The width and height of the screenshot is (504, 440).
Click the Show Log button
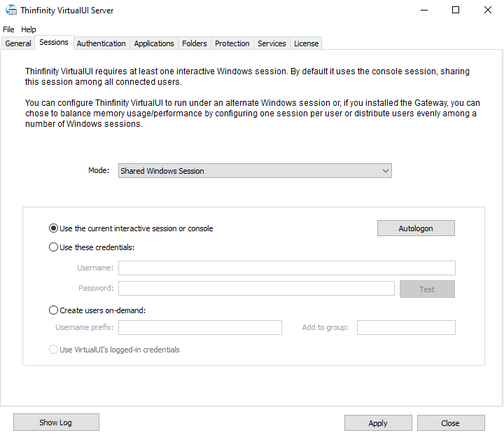56,422
